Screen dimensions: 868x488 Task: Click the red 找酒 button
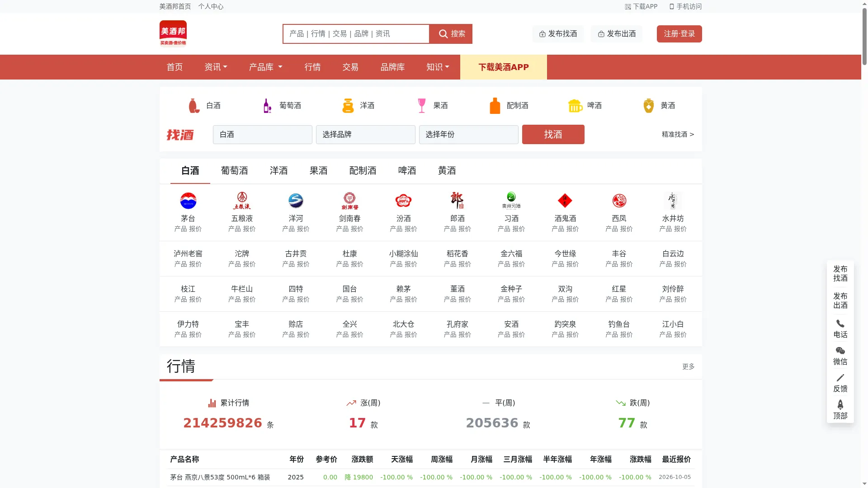pos(553,135)
